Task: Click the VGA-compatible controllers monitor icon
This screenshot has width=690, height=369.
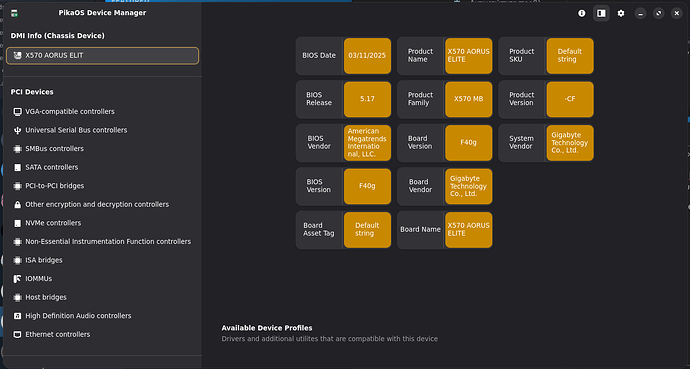Action: pyautogui.click(x=17, y=112)
